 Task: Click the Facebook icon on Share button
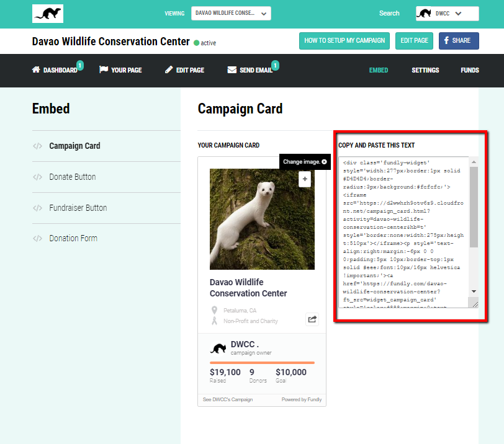click(x=446, y=40)
